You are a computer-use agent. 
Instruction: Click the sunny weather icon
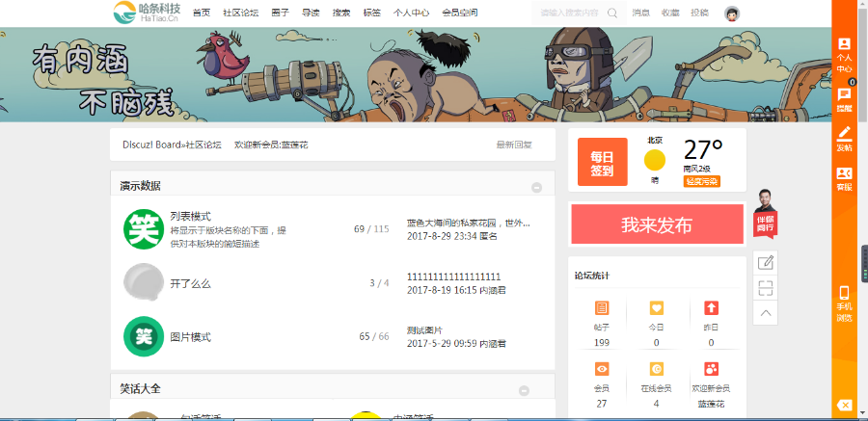click(655, 160)
